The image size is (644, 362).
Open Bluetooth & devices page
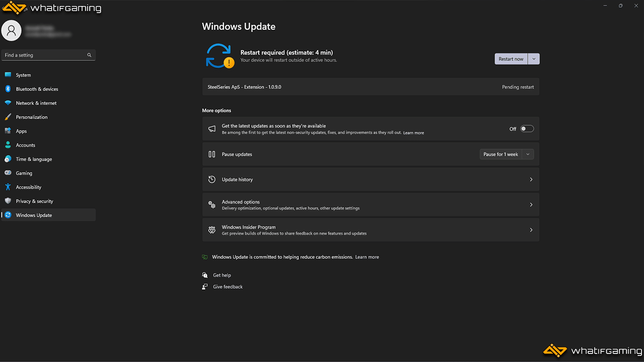tap(48, 89)
